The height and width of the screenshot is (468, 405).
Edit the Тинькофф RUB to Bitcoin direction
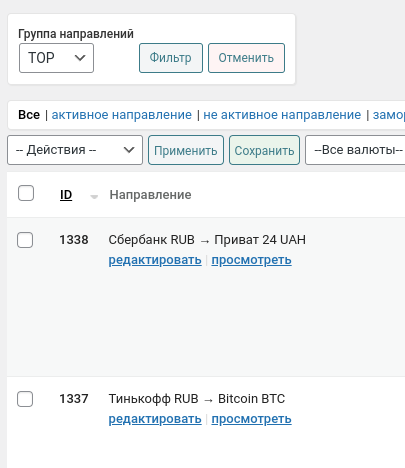pos(155,419)
